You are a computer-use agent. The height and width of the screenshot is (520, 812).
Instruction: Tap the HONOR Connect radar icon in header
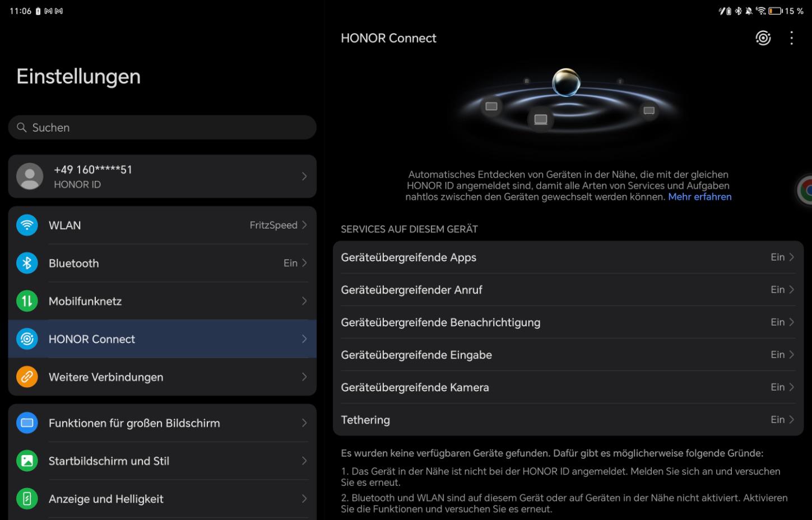click(x=763, y=38)
